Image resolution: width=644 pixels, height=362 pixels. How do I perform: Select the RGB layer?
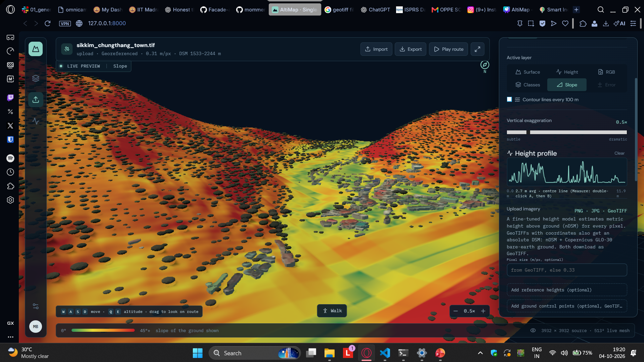coord(606,72)
